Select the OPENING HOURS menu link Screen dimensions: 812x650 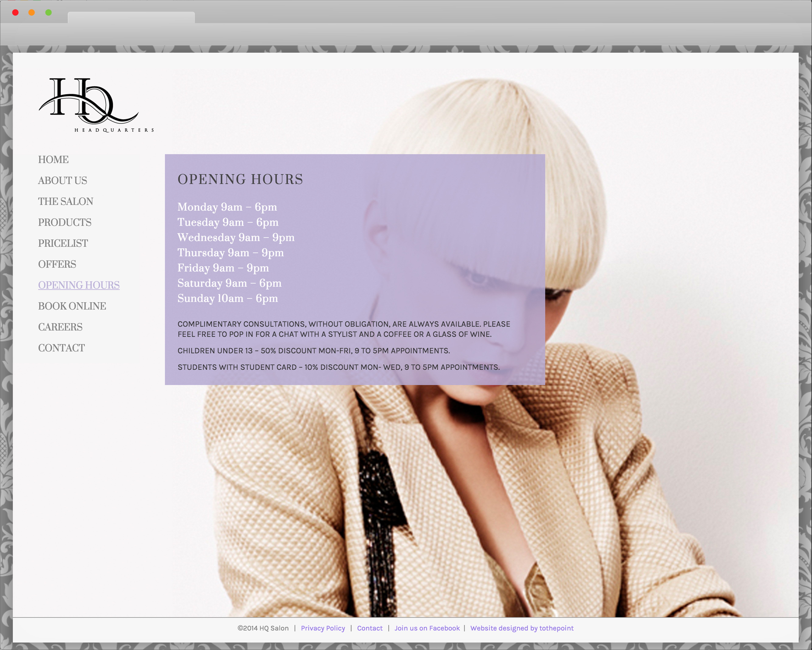pos(79,285)
